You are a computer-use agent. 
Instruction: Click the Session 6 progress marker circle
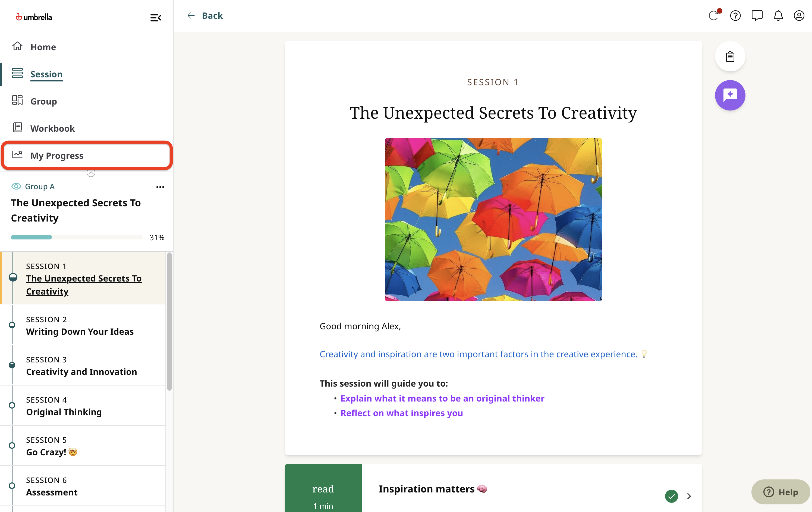pos(12,486)
